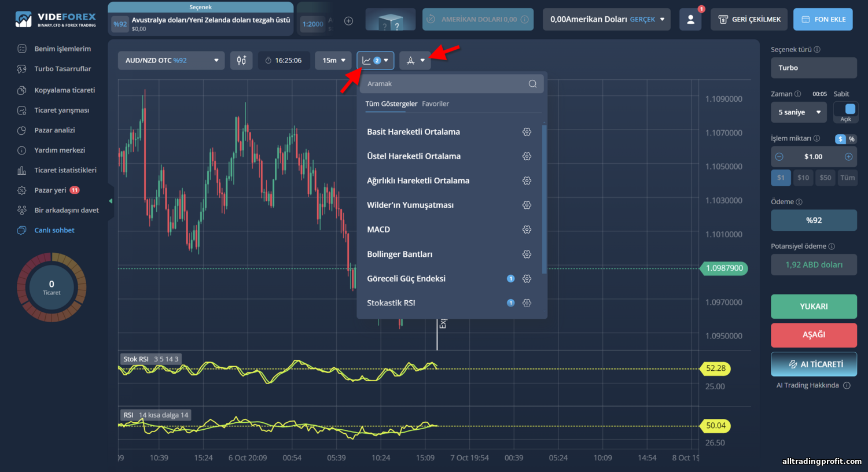This screenshot has height=472, width=868.
Task: Click the search magnifier in Aramak field
Action: 532,84
